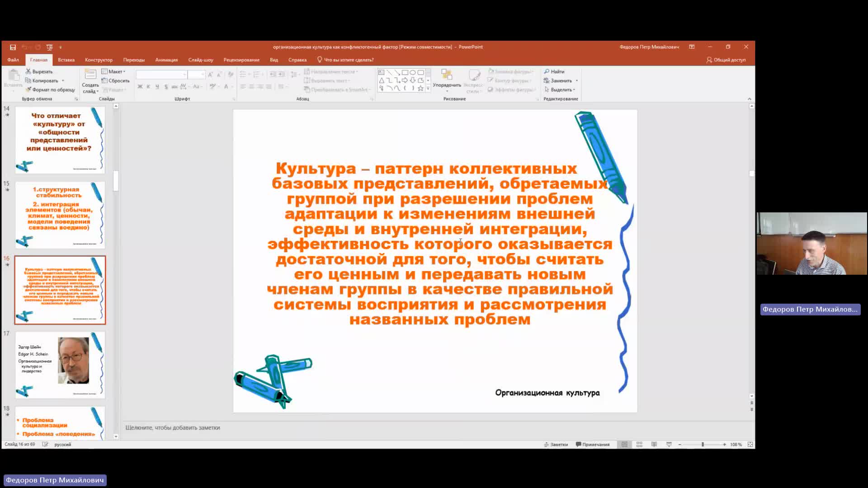
Task: Switch to the Рецензирование tab
Action: click(241, 60)
